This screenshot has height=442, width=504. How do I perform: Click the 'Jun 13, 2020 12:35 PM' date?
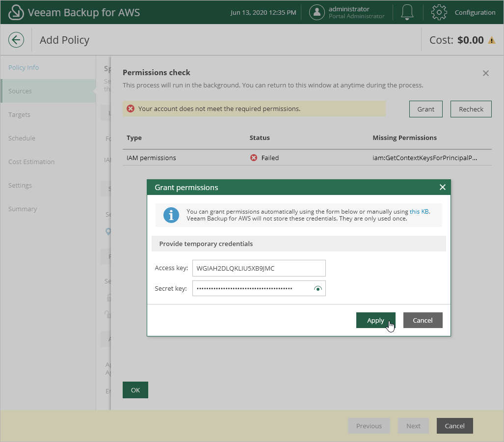(263, 13)
